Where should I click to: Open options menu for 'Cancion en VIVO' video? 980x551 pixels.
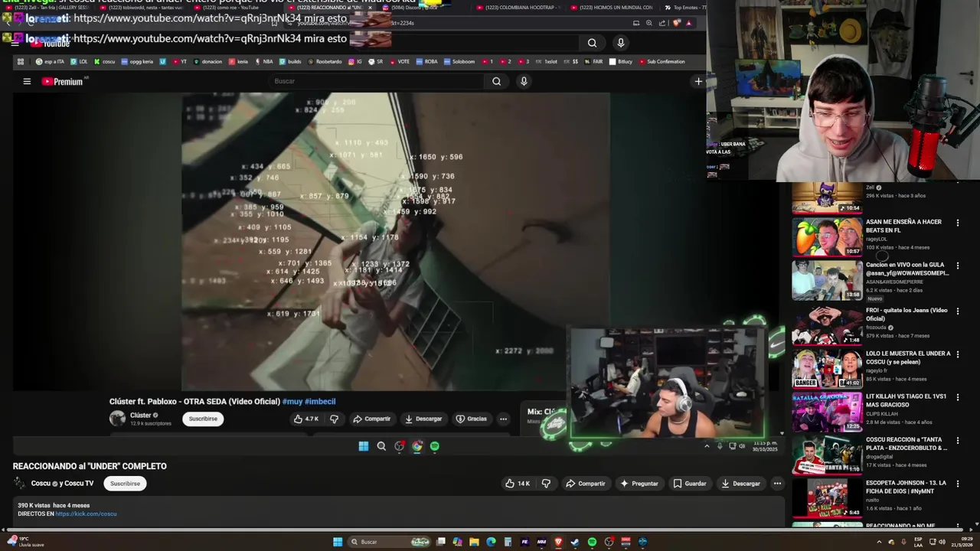[958, 266]
